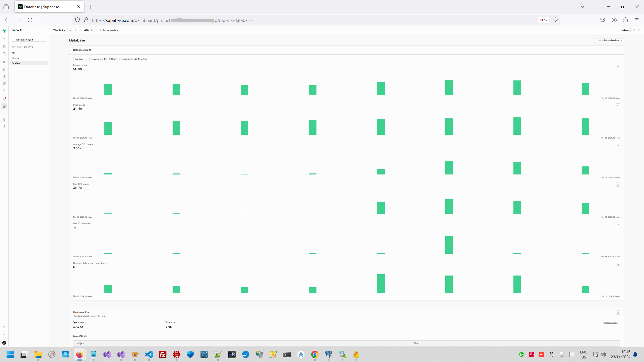
Task: Click the Increase disk size button
Action: [x=611, y=323]
